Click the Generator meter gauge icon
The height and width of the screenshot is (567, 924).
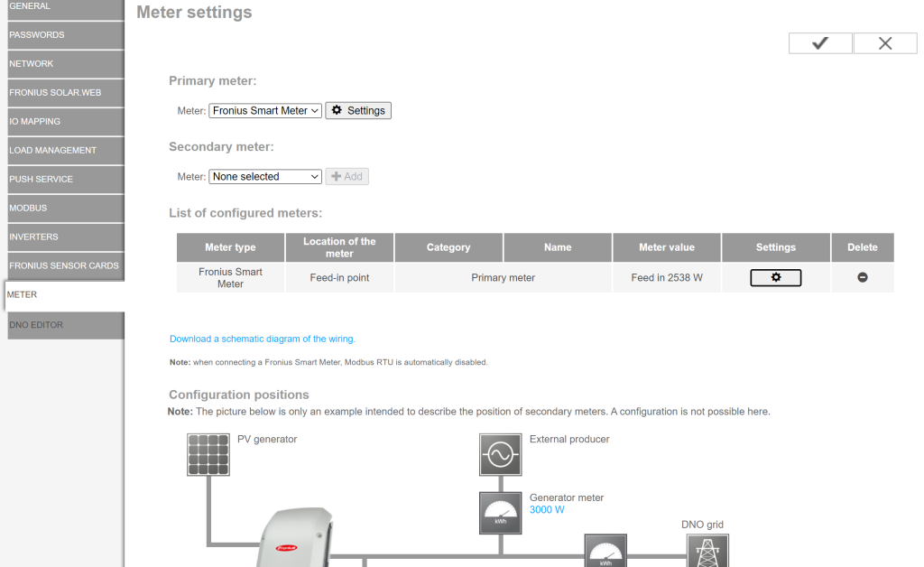click(x=500, y=513)
